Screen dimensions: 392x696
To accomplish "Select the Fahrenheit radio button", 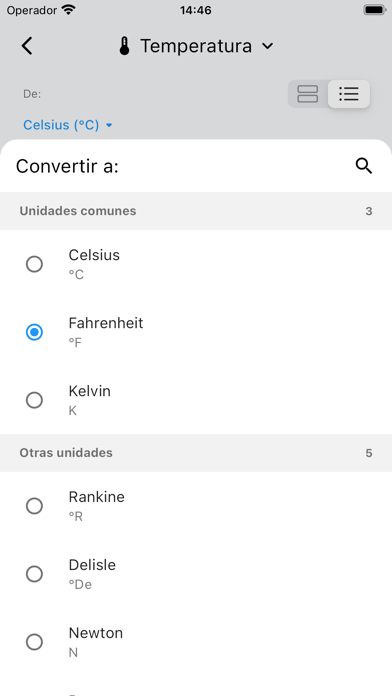I will 34,332.
